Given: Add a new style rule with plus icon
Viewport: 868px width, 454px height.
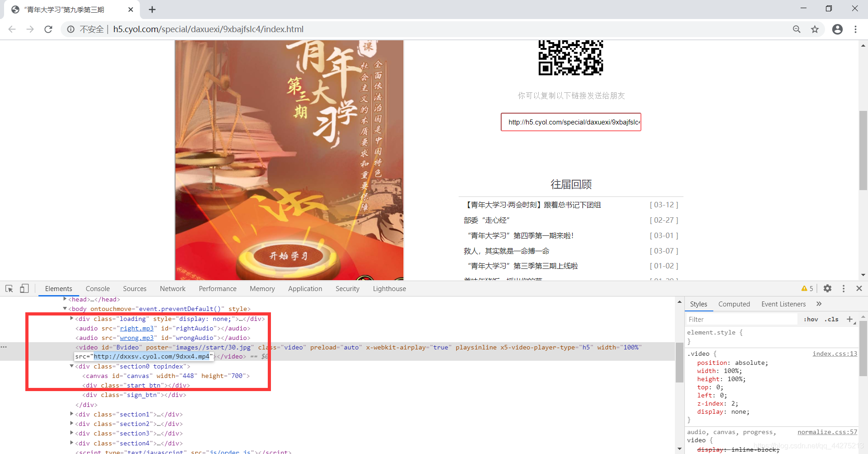Looking at the screenshot, I should [850, 320].
